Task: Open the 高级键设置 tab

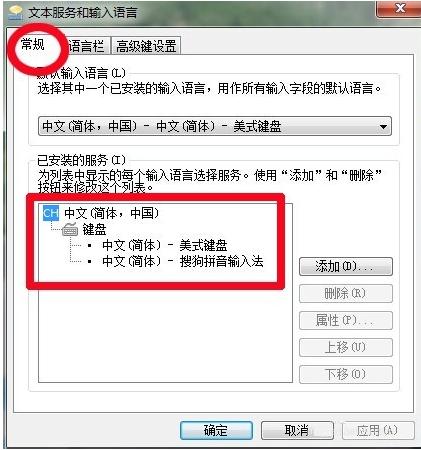Action: [146, 46]
